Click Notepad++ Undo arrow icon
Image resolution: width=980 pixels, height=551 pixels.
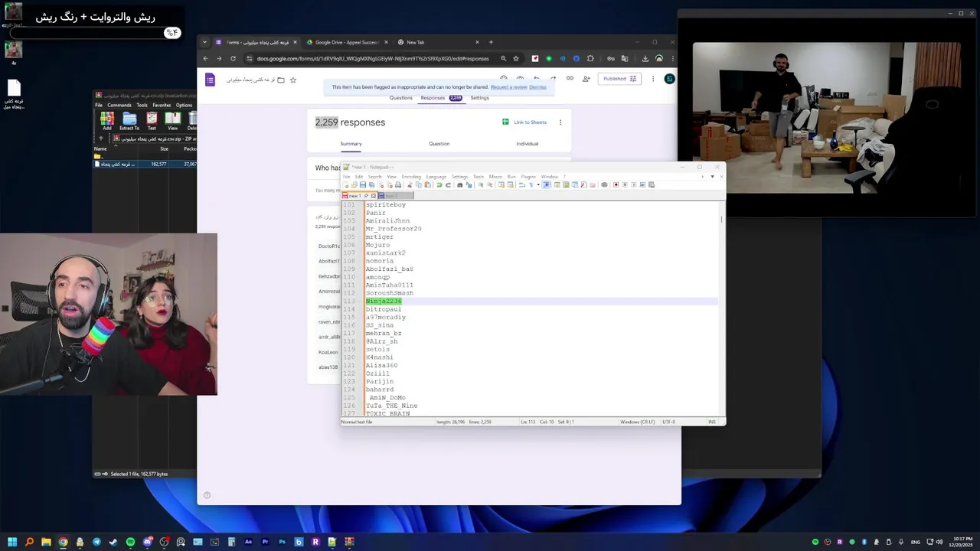point(439,184)
